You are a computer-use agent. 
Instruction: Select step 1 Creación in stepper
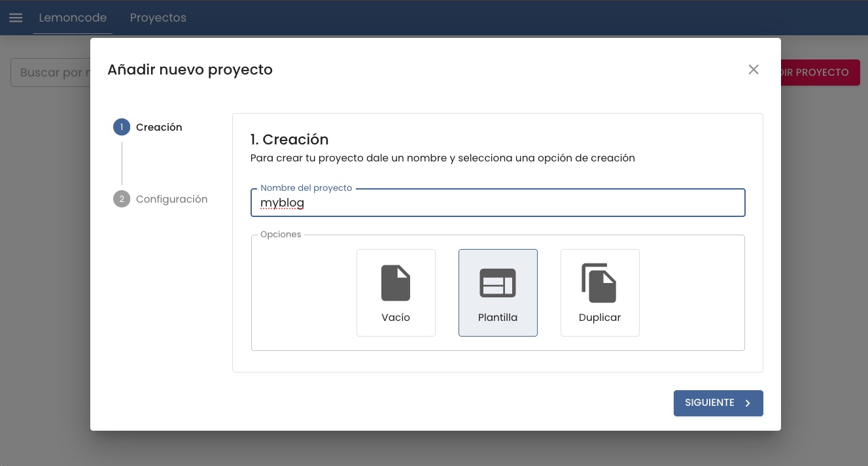click(x=148, y=127)
